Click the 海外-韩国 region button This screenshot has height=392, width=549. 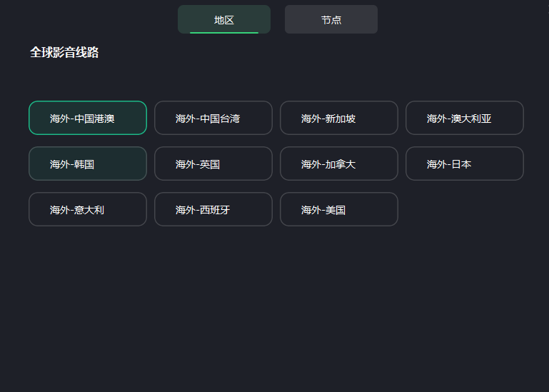[88, 164]
